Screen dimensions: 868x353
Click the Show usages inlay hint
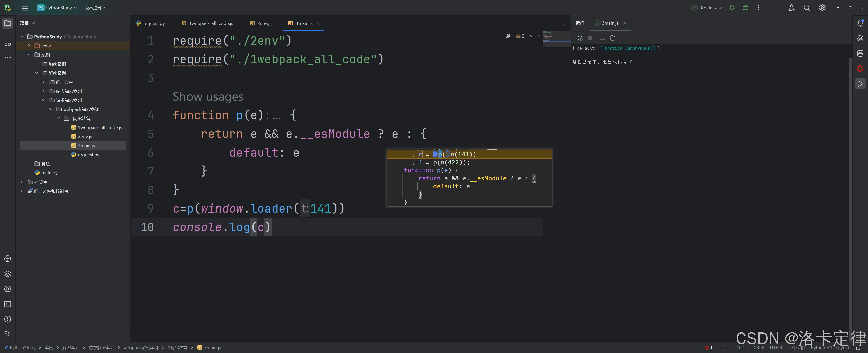(x=208, y=97)
